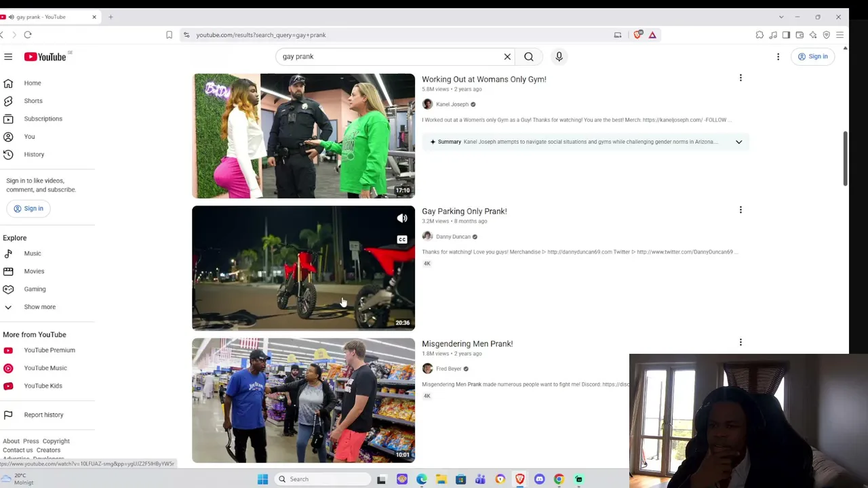Open the 'Gay Parking Only Prank!' title
Screen dimensions: 868x488
(x=465, y=211)
